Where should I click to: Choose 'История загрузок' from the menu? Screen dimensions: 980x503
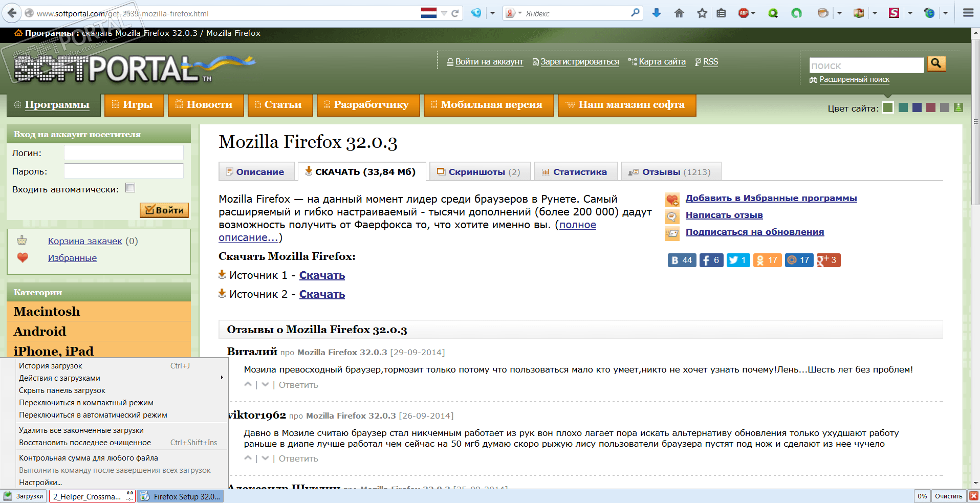point(114,365)
